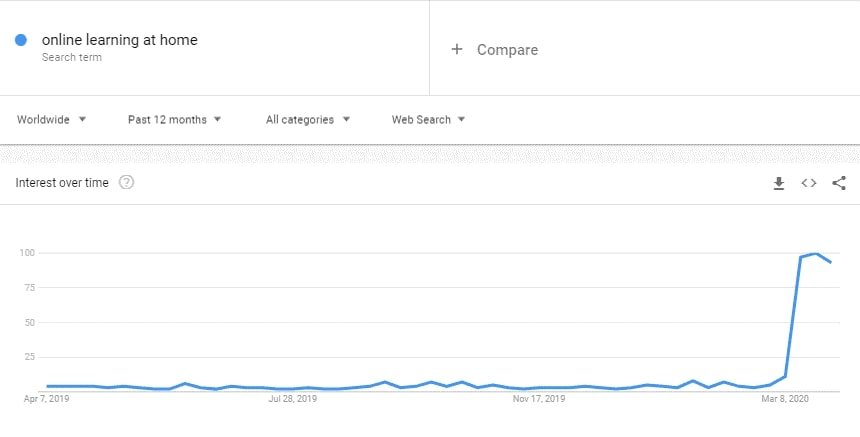The image size is (860, 437).
Task: Expand the All categories dropdown
Action: pos(308,120)
